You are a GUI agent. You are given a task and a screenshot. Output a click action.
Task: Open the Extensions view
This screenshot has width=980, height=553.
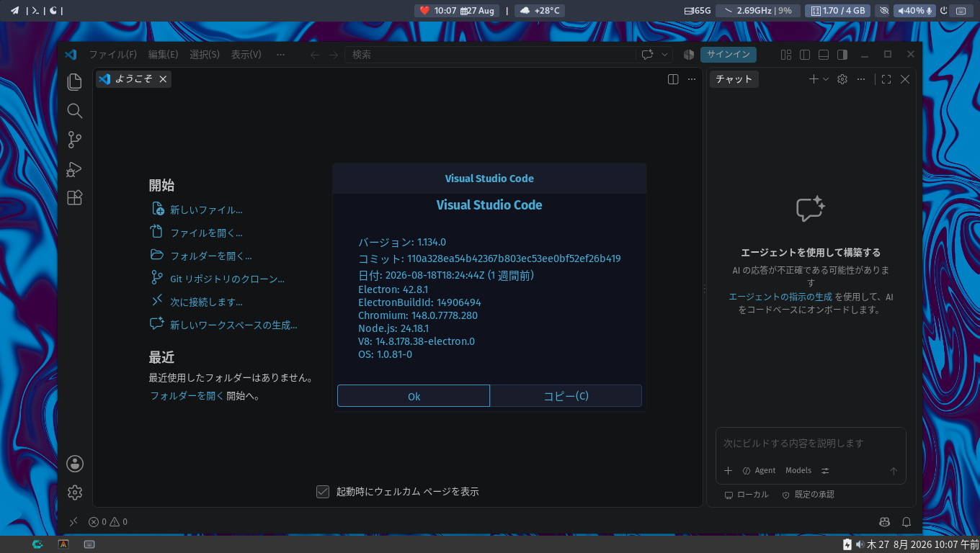click(x=74, y=197)
